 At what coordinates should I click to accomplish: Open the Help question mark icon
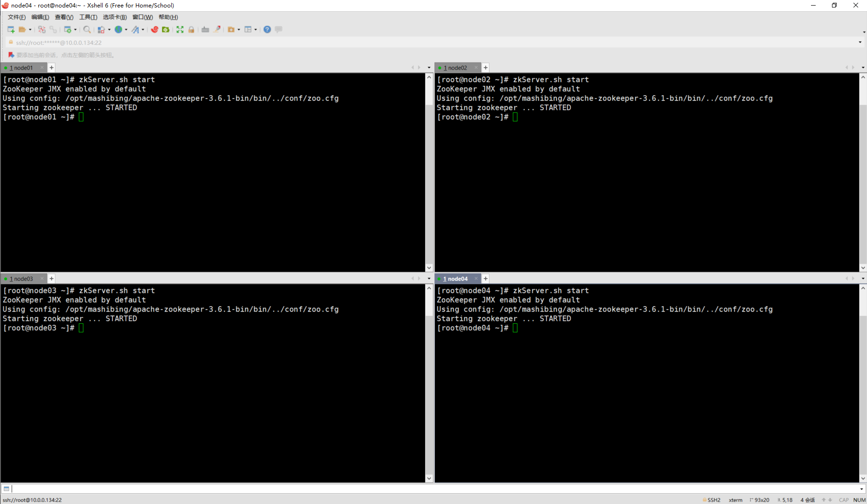[267, 29]
